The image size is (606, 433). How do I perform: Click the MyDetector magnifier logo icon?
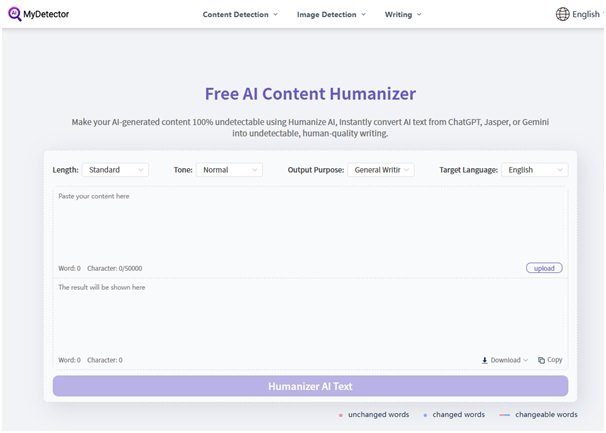15,14
